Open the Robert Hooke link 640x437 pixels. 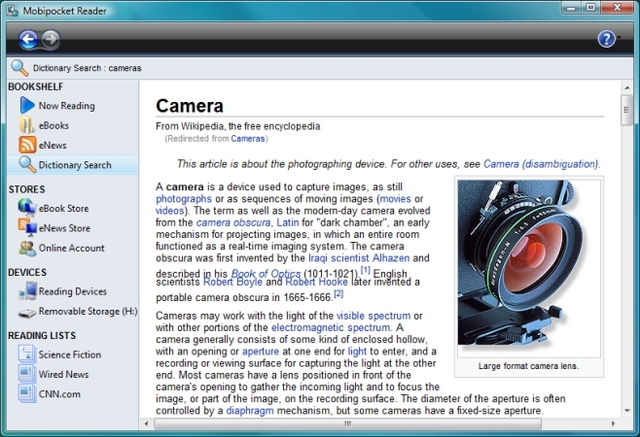click(x=316, y=282)
